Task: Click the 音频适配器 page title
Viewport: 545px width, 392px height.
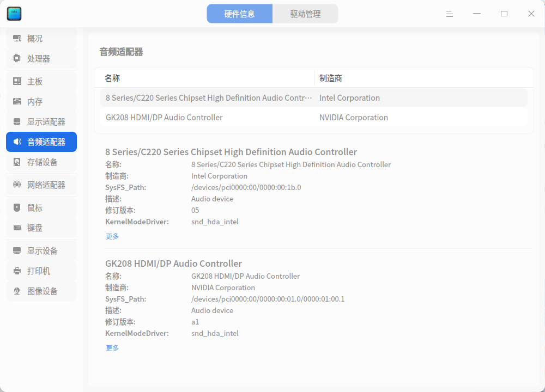Action: 122,52
